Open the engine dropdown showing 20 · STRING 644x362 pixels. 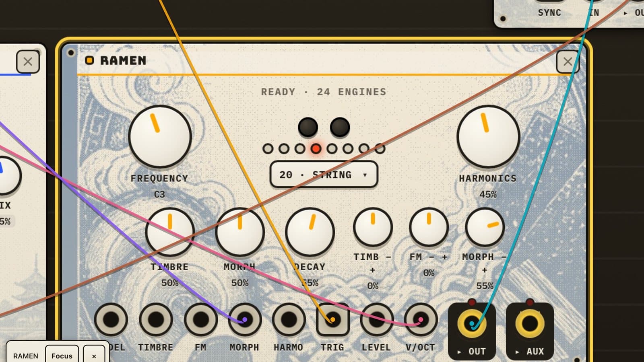point(324,175)
